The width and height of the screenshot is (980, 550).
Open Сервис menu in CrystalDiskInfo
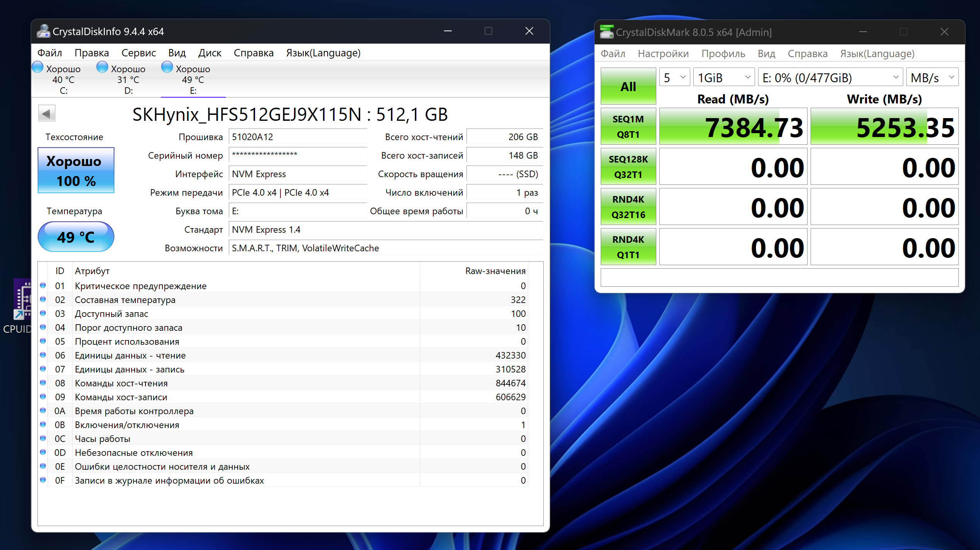click(x=139, y=53)
